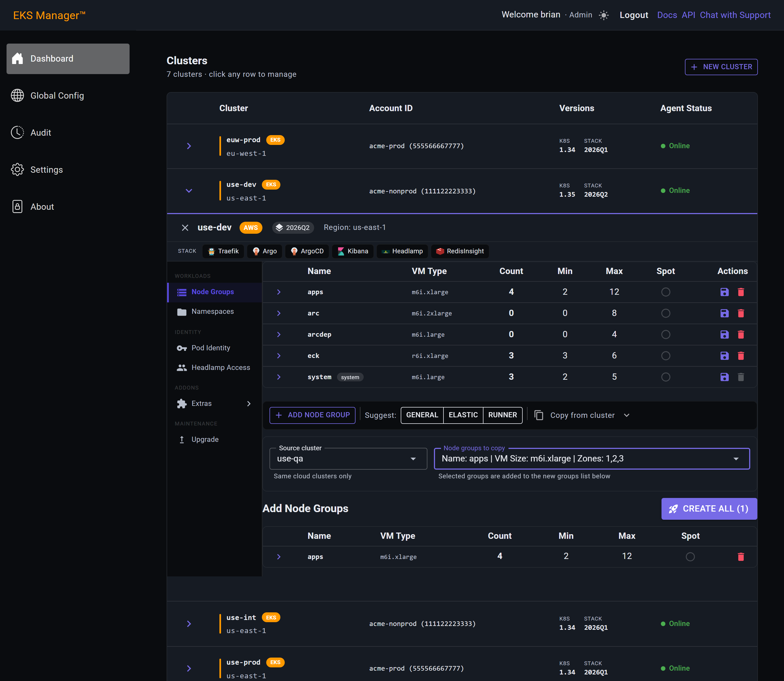The width and height of the screenshot is (784, 681).
Task: Delete the arcdep node group
Action: 741,335
